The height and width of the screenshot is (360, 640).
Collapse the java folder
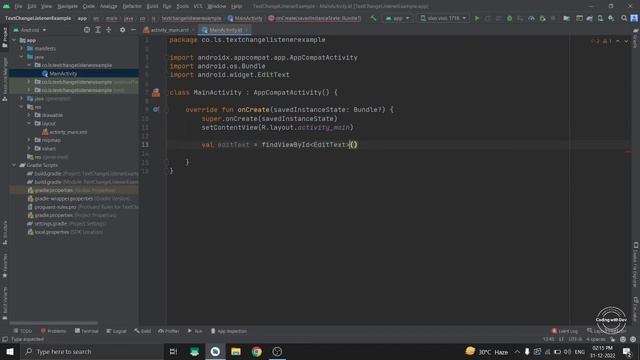22,57
